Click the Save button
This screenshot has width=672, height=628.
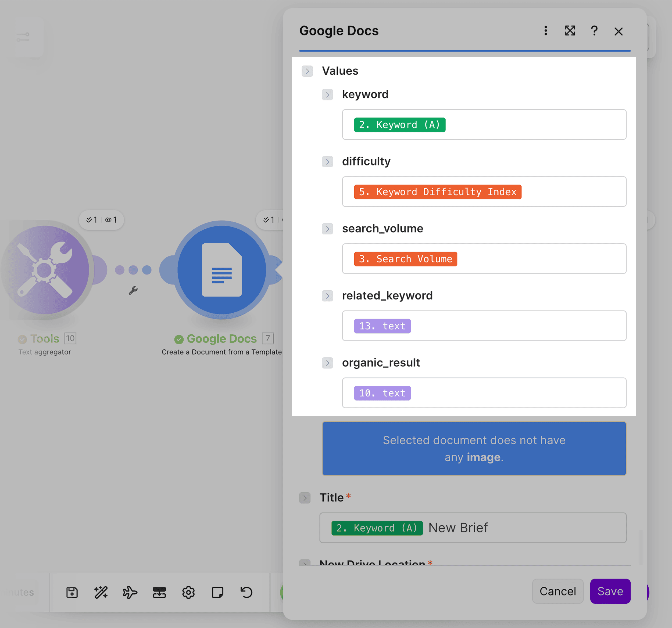[610, 591]
